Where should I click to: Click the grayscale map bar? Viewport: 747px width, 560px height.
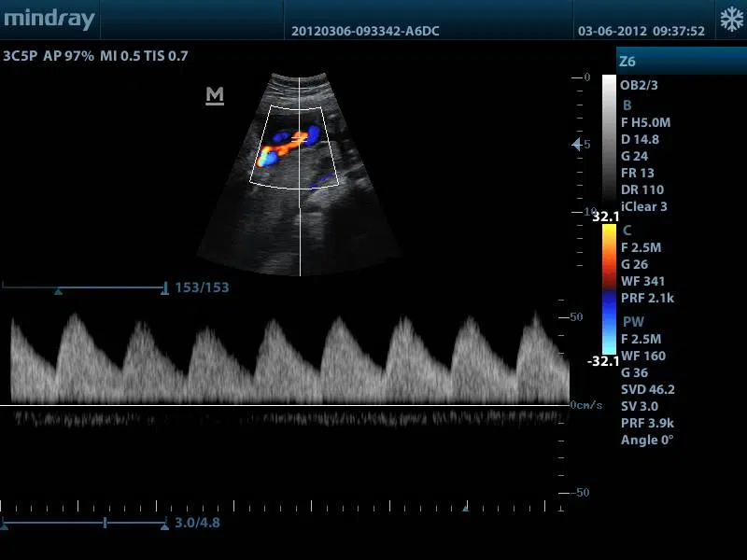click(608, 145)
